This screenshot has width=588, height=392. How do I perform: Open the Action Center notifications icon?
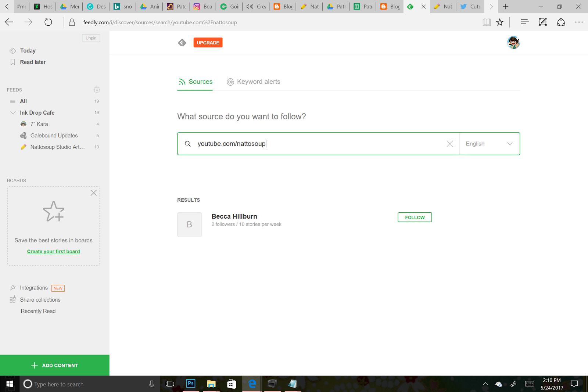(574, 384)
